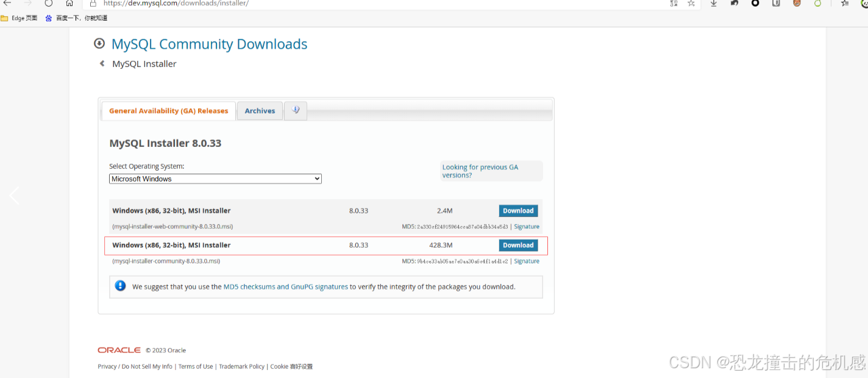Open the Trademark Policy footer link

click(x=242, y=366)
